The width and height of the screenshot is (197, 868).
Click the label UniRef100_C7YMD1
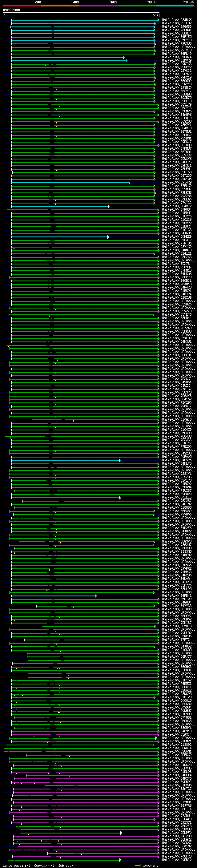pyautogui.click(x=177, y=802)
